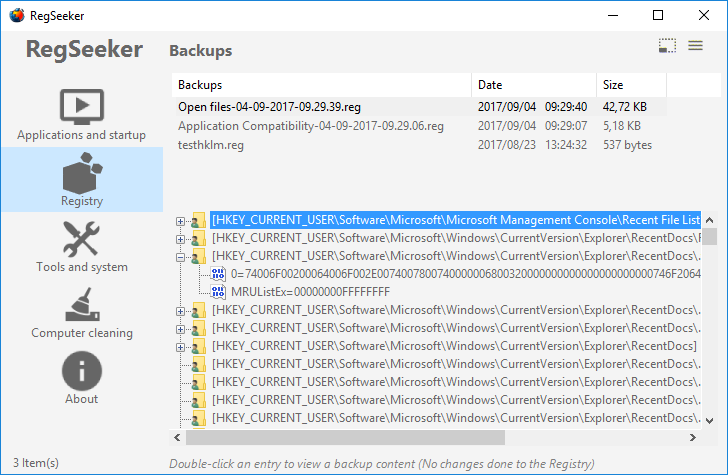Go to Computer cleaning section
The height and width of the screenshot is (475, 728).
pos(82,313)
